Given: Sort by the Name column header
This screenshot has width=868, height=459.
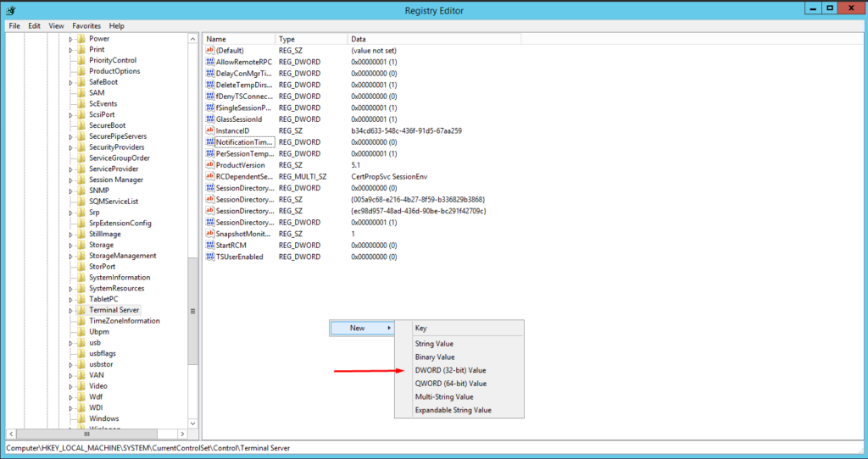Looking at the screenshot, I should (239, 39).
